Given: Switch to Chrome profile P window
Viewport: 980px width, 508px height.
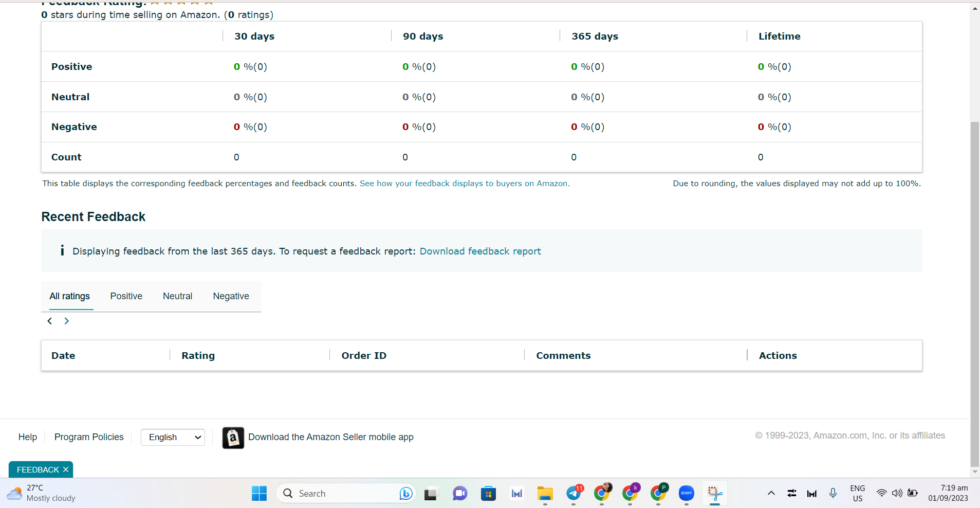Looking at the screenshot, I should 659,493.
